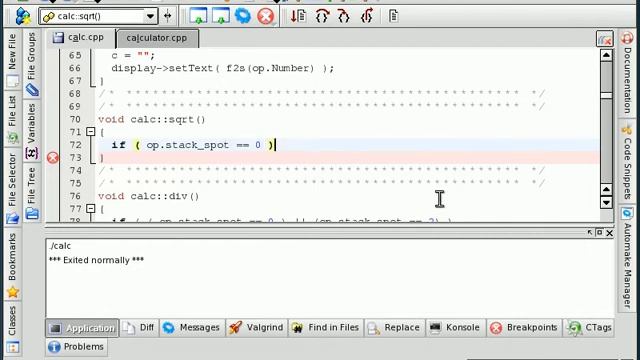Collapse the code fold at line 77
The width and height of the screenshot is (640, 360).
click(91, 209)
